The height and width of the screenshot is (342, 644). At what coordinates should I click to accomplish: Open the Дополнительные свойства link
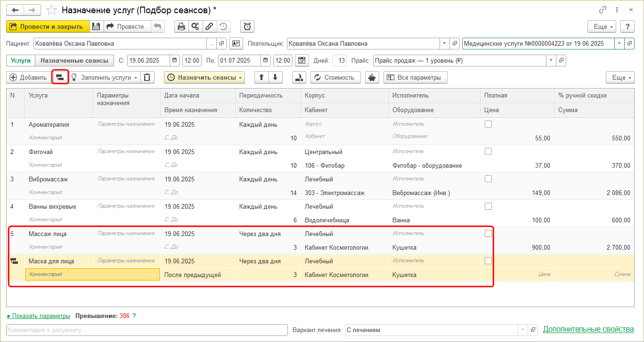point(588,329)
